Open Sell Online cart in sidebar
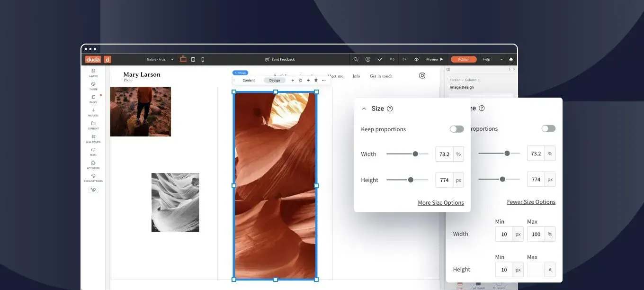This screenshot has width=644, height=290. pos(93,138)
